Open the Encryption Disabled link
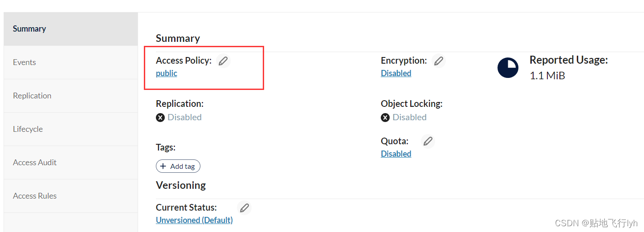 point(396,73)
